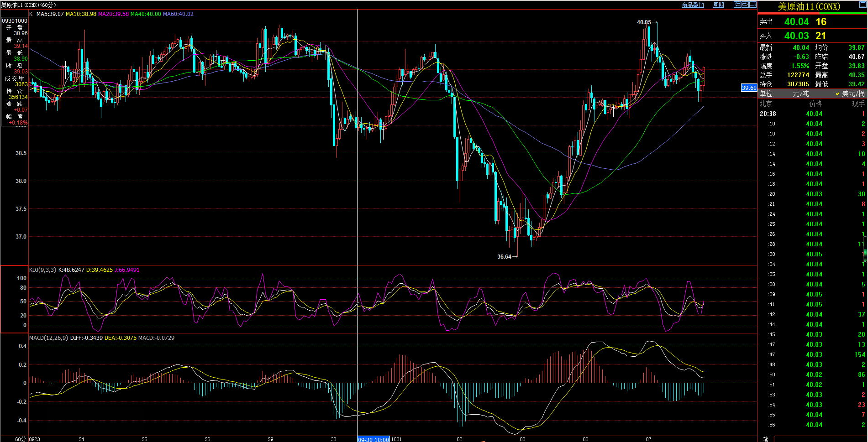Click the KDJ(9,3,3) indicator label

[42, 270]
